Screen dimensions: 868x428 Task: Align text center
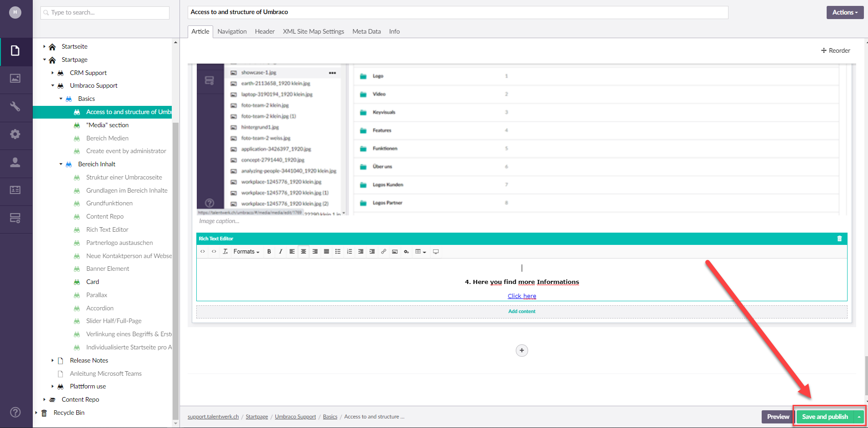click(x=304, y=252)
